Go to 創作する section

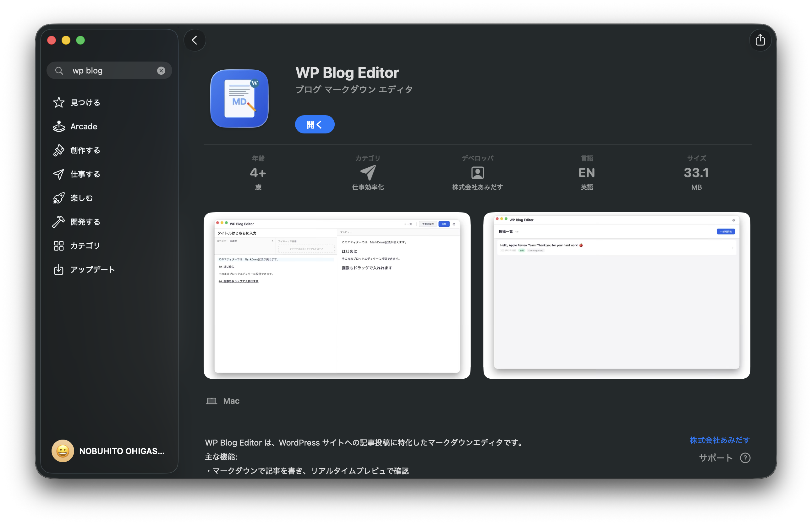pyautogui.click(x=85, y=150)
